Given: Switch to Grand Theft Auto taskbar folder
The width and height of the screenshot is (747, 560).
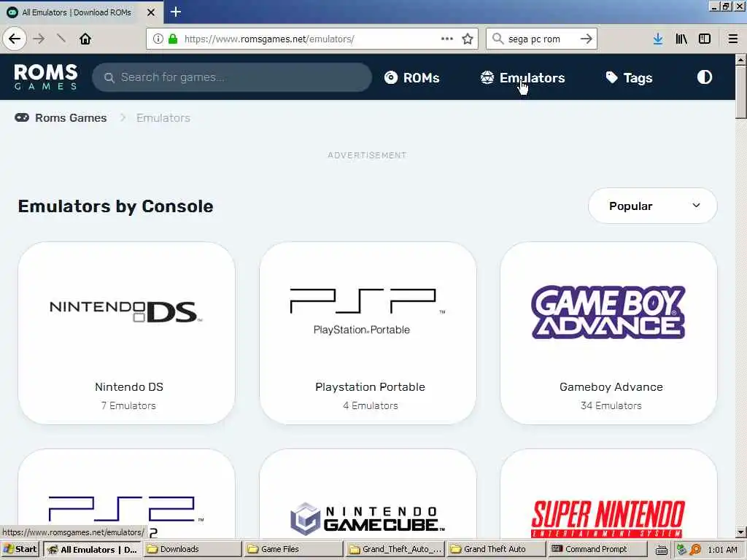Looking at the screenshot, I should [x=496, y=549].
